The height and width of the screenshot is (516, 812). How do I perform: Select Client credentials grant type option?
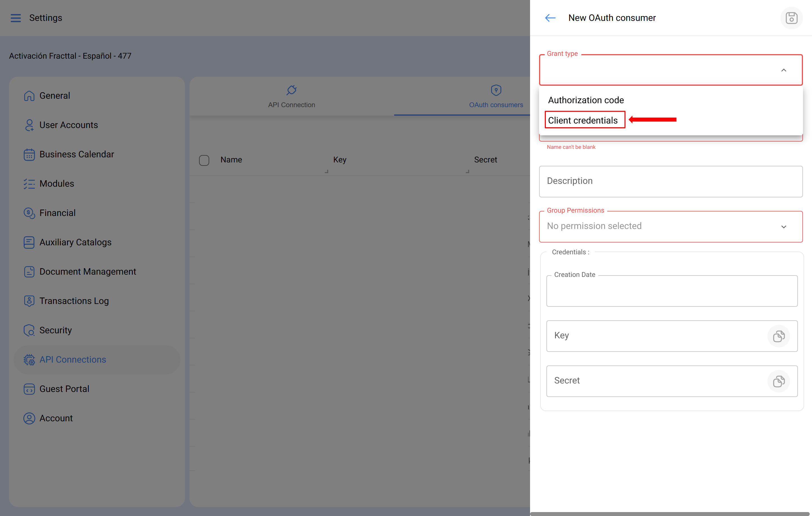(583, 120)
